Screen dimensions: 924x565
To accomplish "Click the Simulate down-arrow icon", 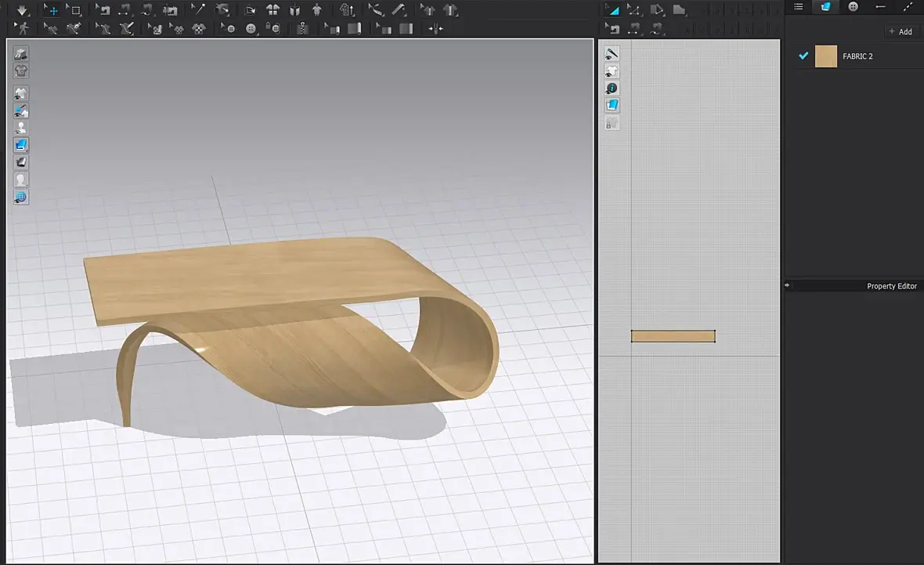I will point(22,10).
